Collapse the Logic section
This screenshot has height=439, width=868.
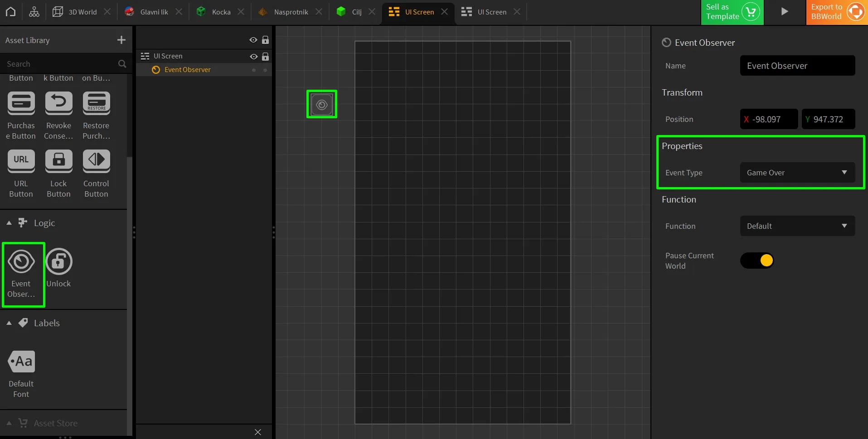pyautogui.click(x=9, y=223)
